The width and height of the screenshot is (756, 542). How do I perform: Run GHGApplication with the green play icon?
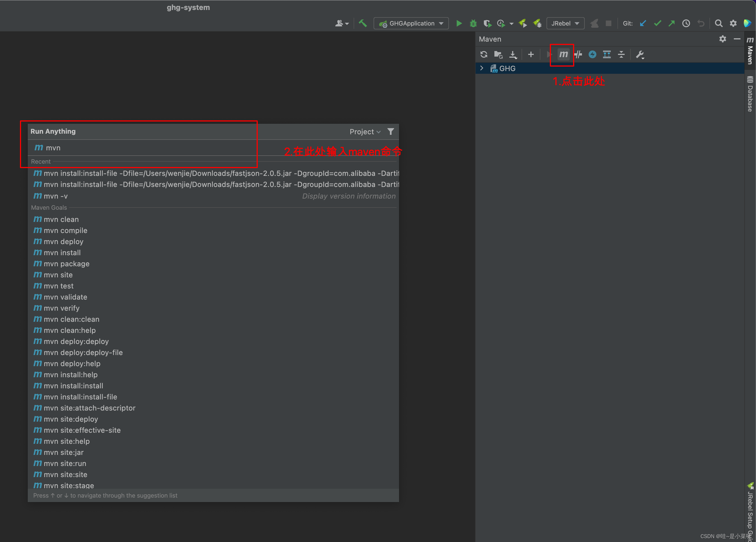pos(459,23)
